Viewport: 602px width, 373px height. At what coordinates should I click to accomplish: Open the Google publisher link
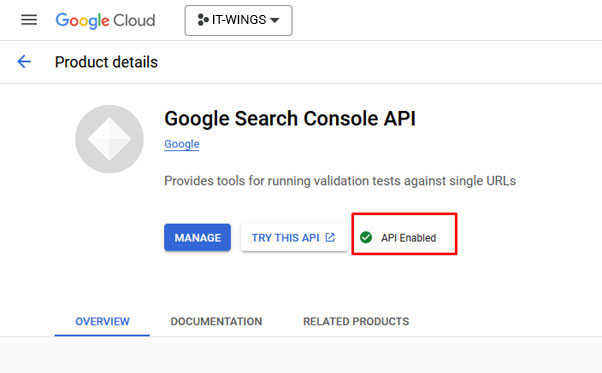click(182, 144)
